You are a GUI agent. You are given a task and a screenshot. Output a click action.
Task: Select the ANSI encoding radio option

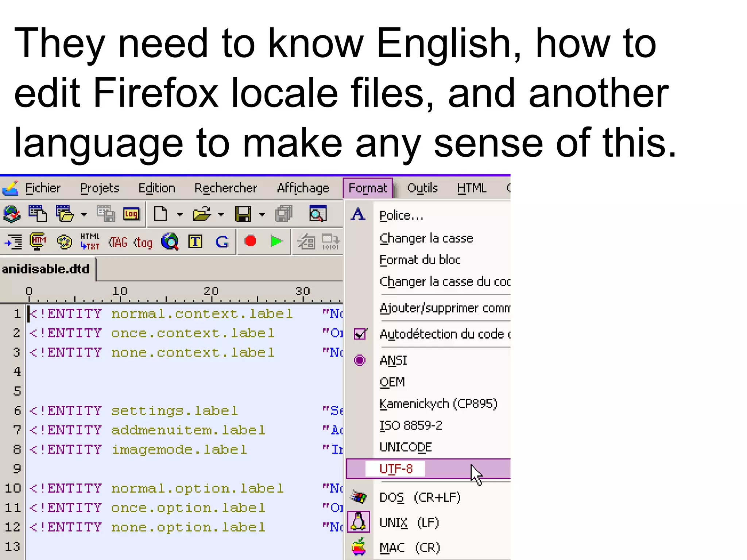tap(360, 360)
